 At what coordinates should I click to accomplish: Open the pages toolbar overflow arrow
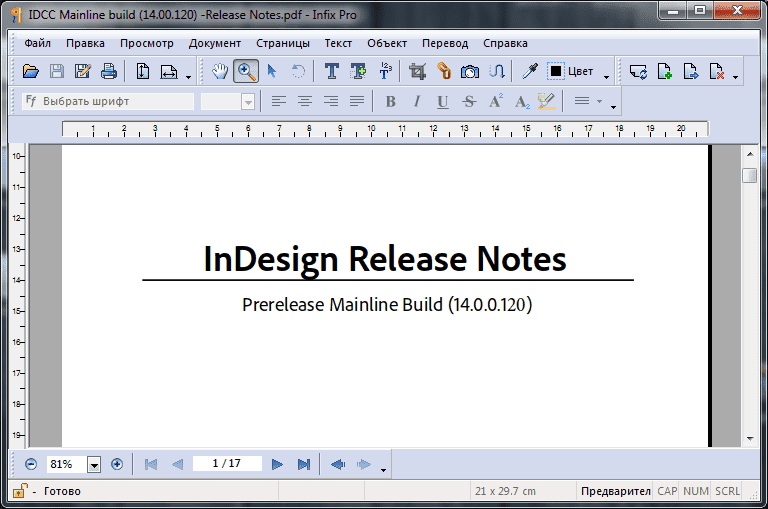pyautogui.click(x=735, y=77)
